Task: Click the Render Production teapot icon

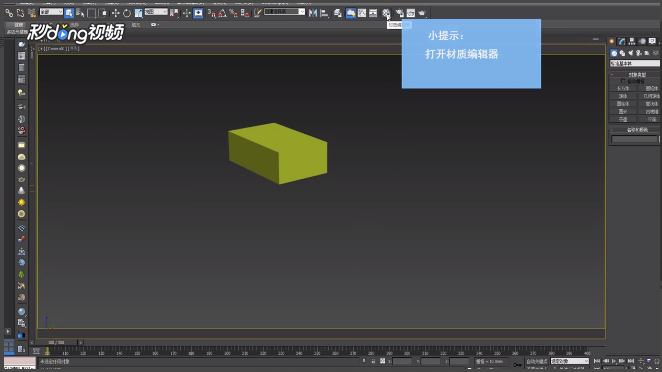Action: pyautogui.click(x=422, y=13)
